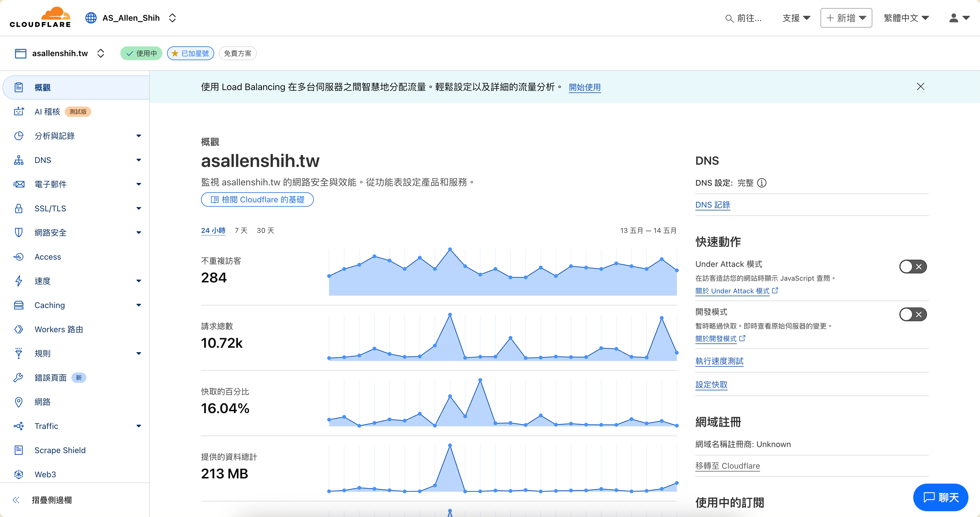Image resolution: width=980 pixels, height=517 pixels.
Task: Select the 30 天 time range tab
Action: 265,231
